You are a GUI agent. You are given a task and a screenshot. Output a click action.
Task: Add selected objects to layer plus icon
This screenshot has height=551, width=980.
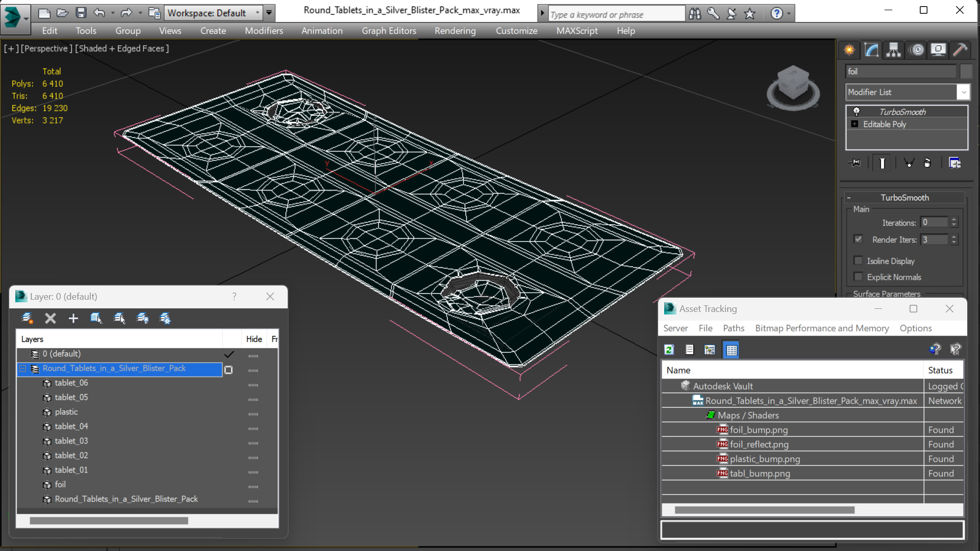coord(73,319)
